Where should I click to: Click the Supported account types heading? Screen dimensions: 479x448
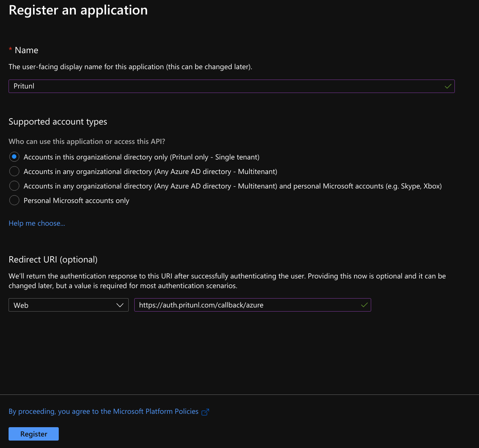click(x=58, y=122)
